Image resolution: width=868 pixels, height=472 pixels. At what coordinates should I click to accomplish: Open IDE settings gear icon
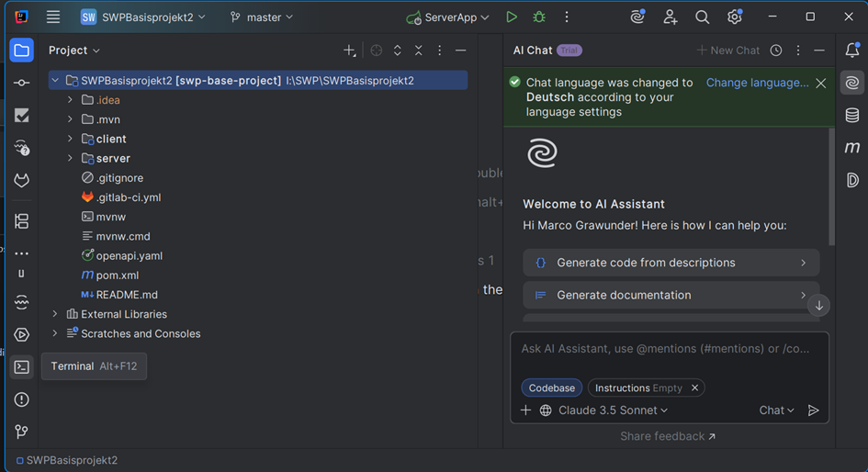coord(734,17)
